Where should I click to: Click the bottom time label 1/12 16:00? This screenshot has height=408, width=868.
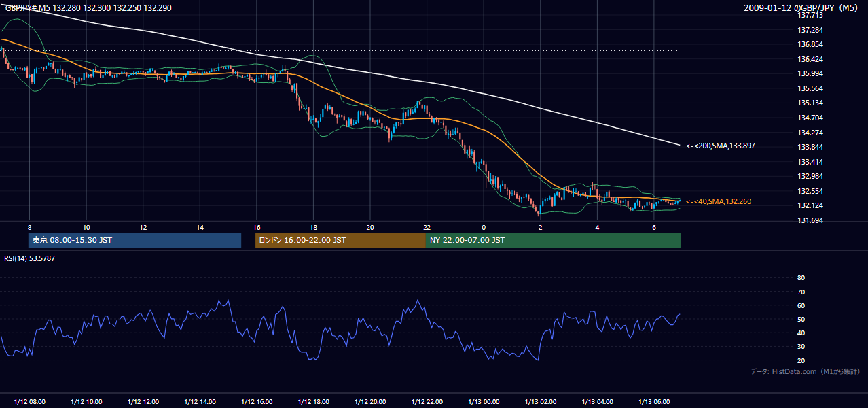[x=256, y=402]
